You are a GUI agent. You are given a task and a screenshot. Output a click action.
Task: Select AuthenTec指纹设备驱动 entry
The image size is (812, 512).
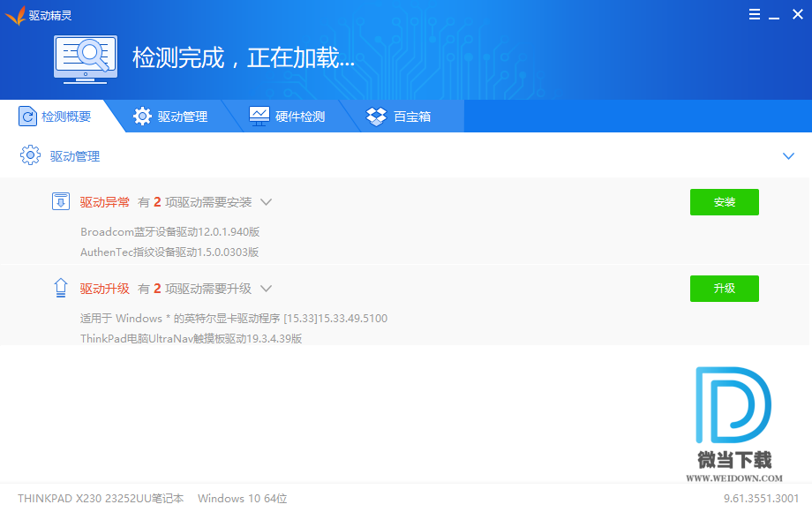point(169,252)
